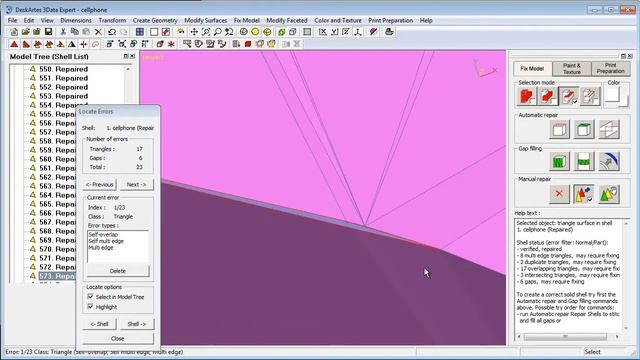Viewport: 640px width, 360px height.
Task: Switch to the Print Preparation tab in side panel
Action: coord(611,69)
